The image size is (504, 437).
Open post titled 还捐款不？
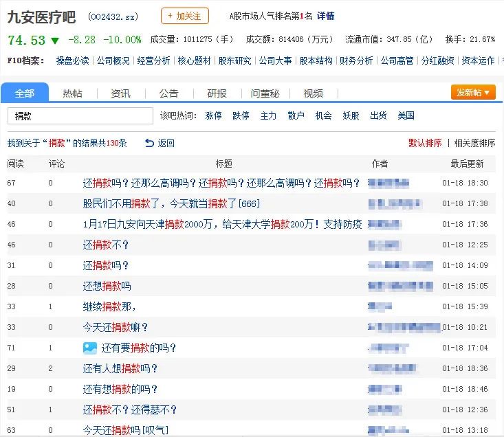click(x=106, y=245)
